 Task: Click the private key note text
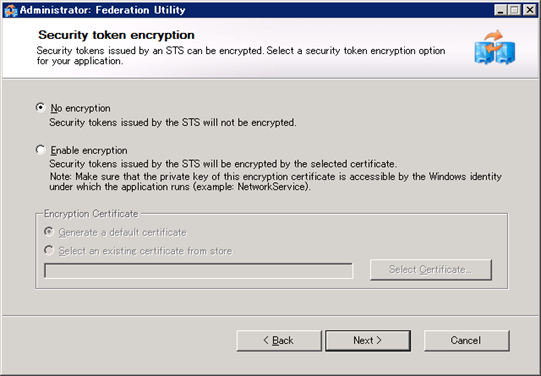point(275,182)
